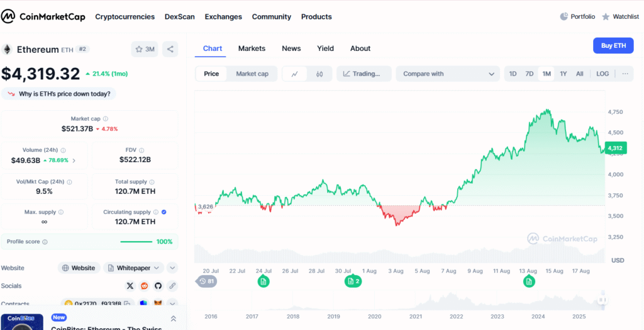Switch to candlestick chart icon
Image resolution: width=644 pixels, height=330 pixels.
pyautogui.click(x=319, y=74)
